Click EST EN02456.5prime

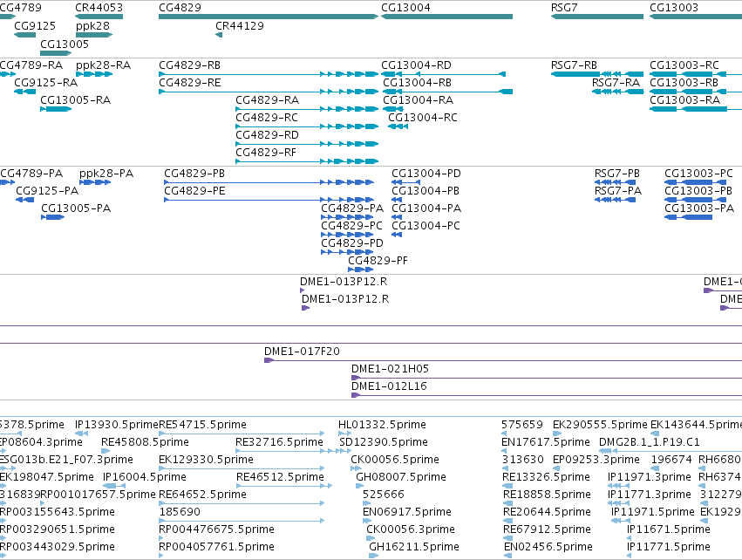(x=507, y=556)
